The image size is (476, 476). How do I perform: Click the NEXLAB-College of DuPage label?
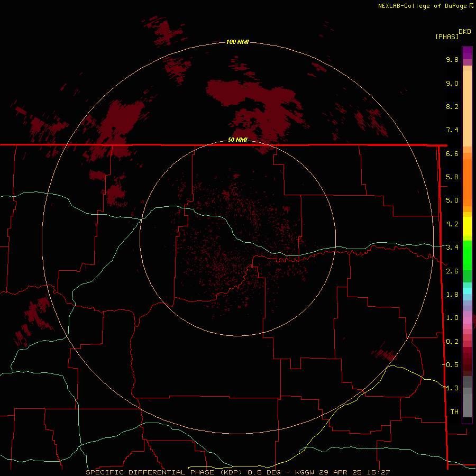(423, 6)
